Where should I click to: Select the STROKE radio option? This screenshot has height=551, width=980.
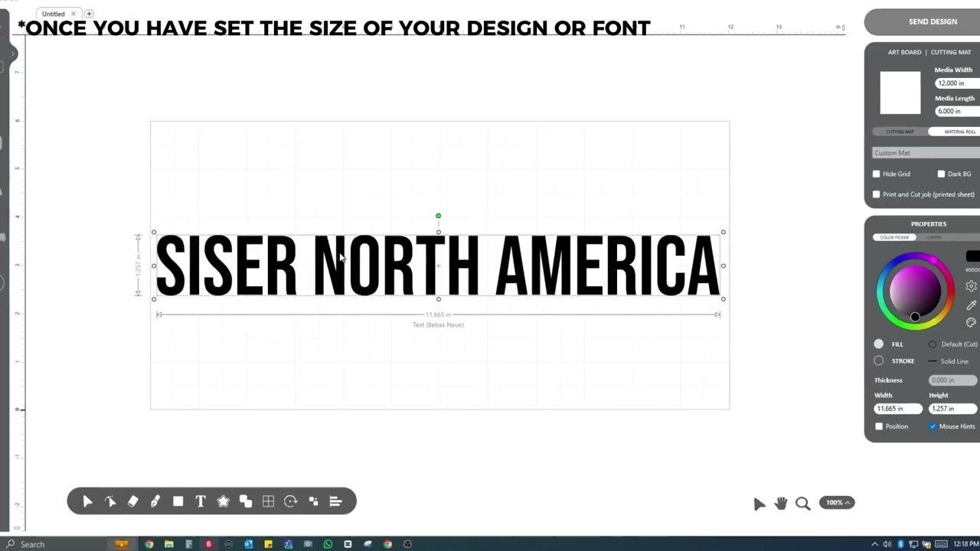[879, 360]
